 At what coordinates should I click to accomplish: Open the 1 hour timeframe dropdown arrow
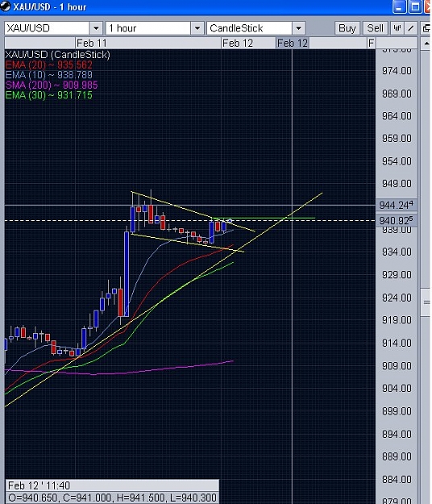pyautogui.click(x=197, y=28)
